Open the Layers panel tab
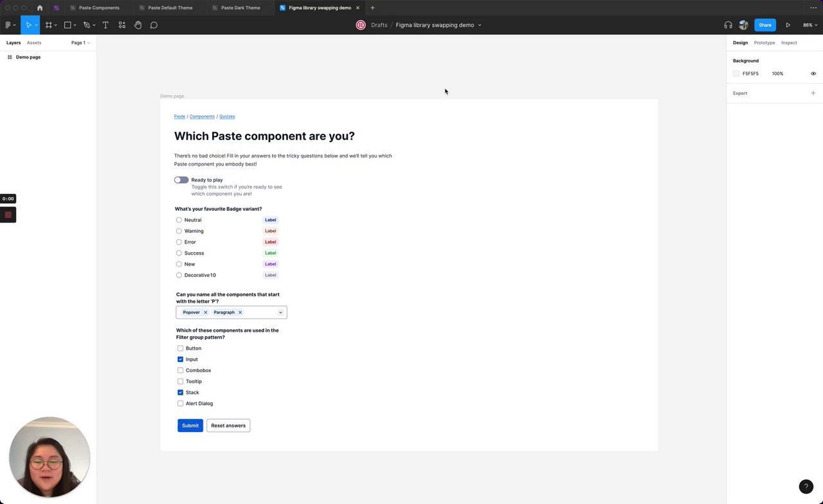The width and height of the screenshot is (823, 504). [x=14, y=42]
